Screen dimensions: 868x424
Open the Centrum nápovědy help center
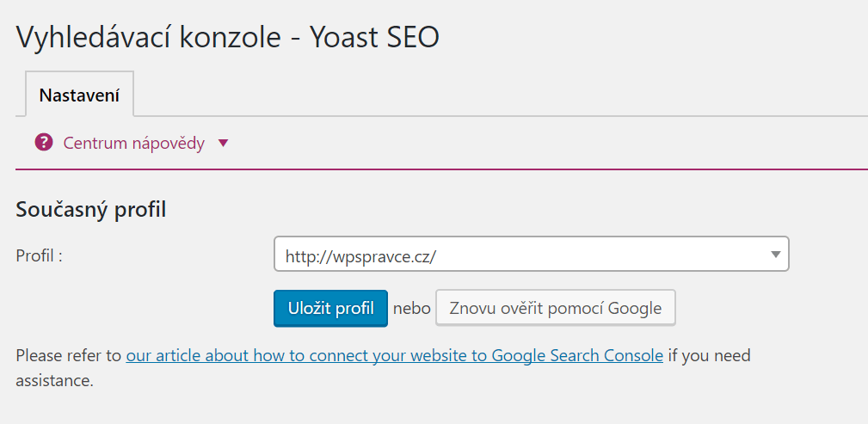point(132,144)
